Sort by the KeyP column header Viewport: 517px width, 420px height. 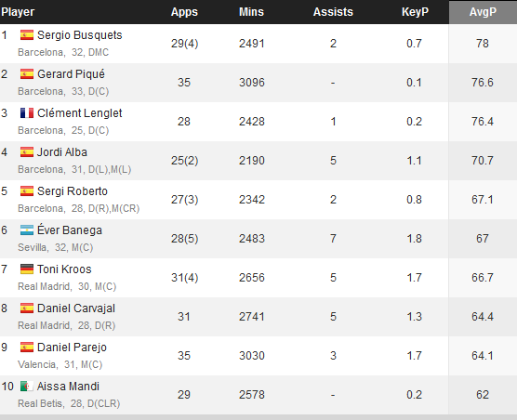click(415, 12)
